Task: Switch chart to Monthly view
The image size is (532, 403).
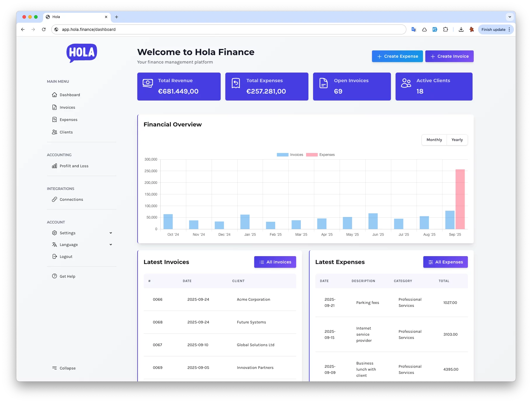Action: tap(434, 140)
